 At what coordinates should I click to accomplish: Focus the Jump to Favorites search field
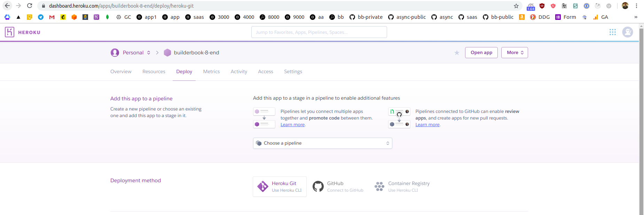tap(319, 32)
